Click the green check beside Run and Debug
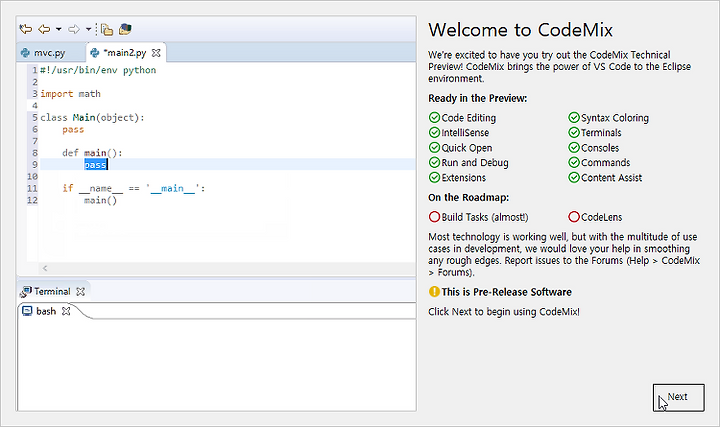720x427 pixels. click(x=434, y=163)
